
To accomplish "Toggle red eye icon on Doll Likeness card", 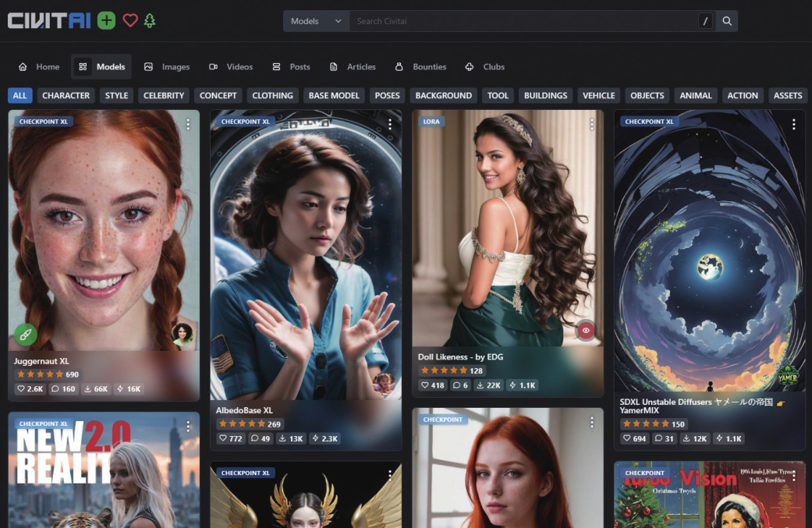I will (586, 330).
